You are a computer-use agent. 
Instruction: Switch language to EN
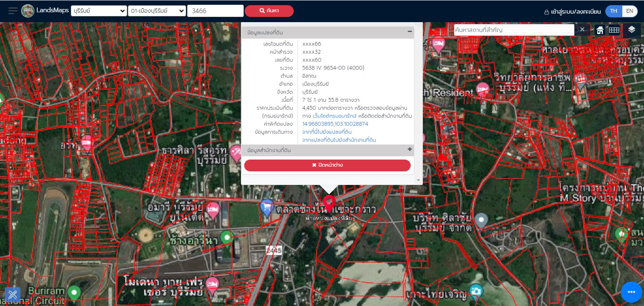pos(629,11)
